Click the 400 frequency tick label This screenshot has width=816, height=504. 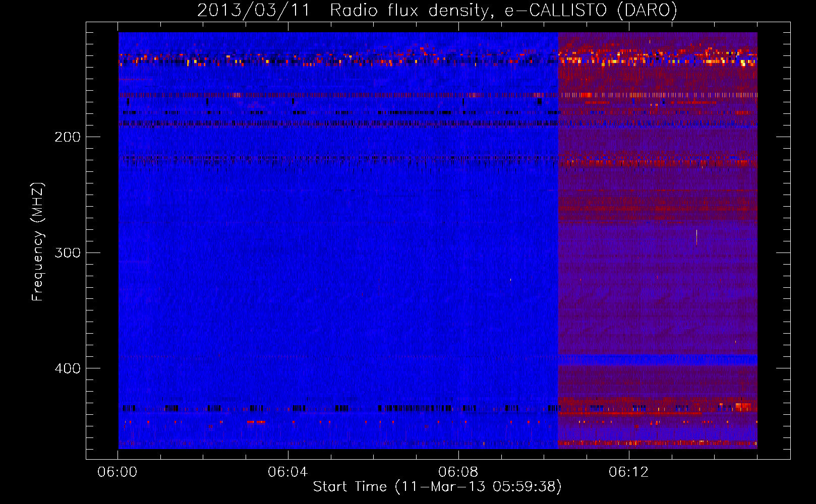point(68,368)
